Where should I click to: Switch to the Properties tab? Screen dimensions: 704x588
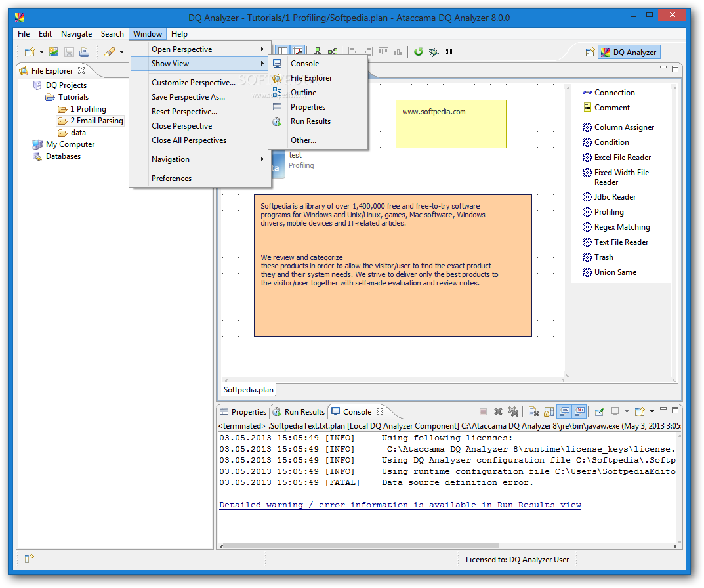click(243, 412)
